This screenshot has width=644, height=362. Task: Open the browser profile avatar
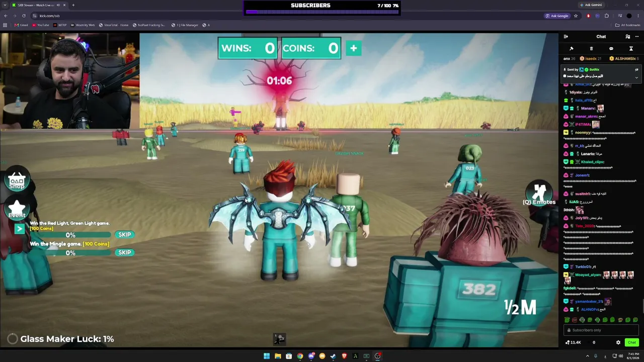[629, 16]
